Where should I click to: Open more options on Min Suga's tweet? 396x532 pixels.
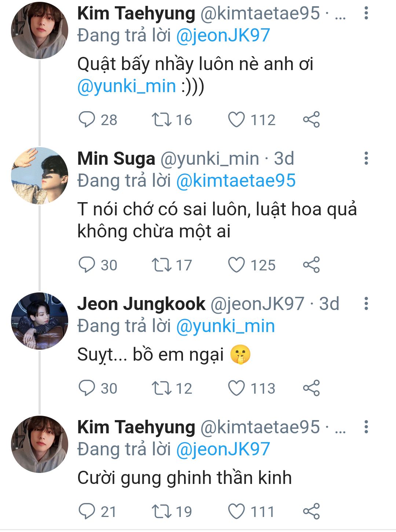click(x=366, y=158)
